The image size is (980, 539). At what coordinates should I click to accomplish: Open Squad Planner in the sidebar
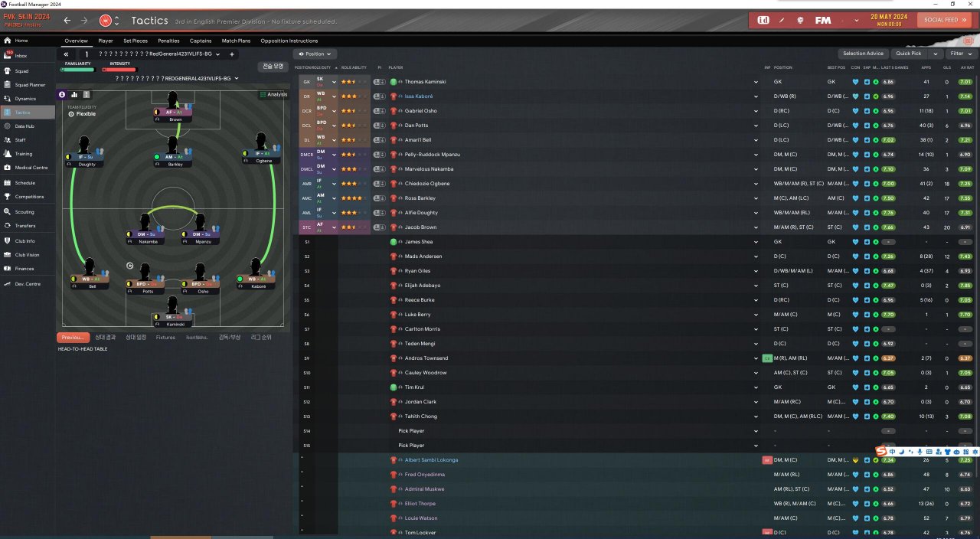[x=29, y=85]
